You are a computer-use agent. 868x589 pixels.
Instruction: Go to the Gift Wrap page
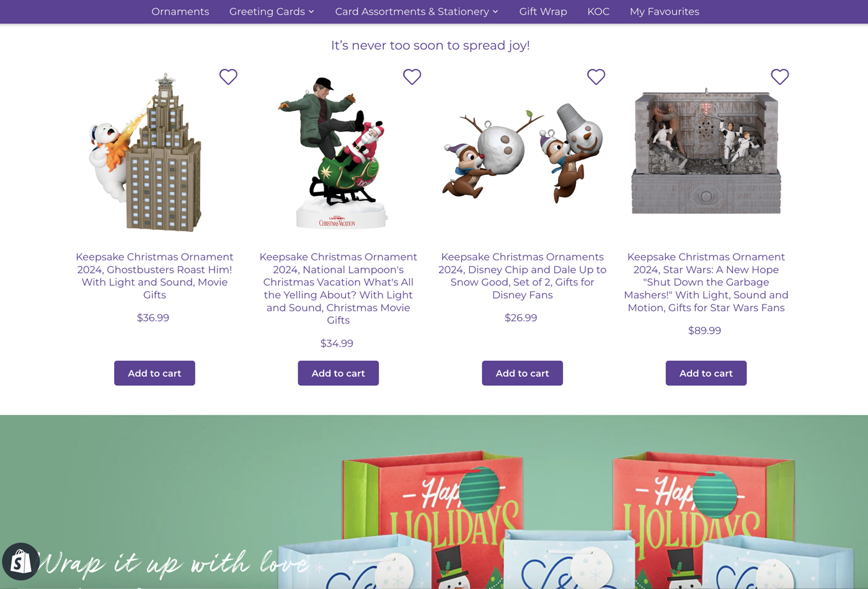point(543,12)
